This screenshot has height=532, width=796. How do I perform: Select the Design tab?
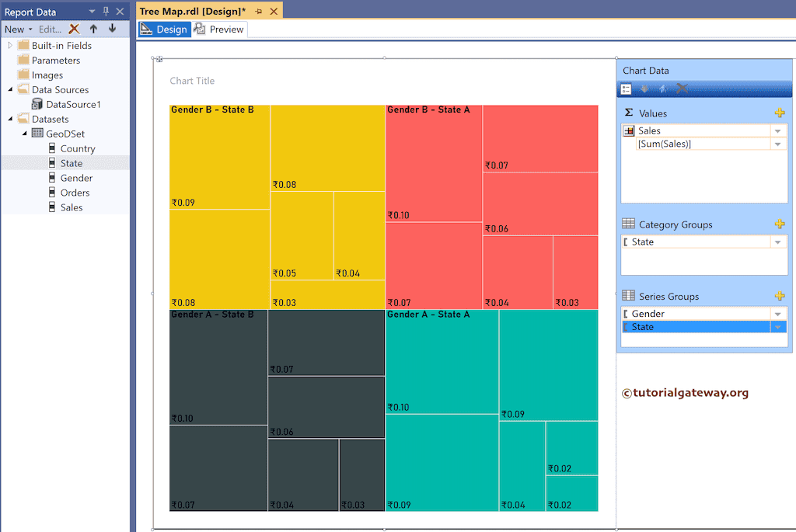[x=163, y=29]
